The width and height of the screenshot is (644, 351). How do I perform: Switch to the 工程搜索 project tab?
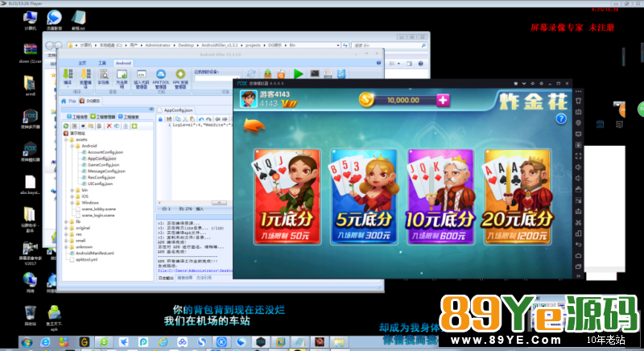pyautogui.click(x=129, y=117)
